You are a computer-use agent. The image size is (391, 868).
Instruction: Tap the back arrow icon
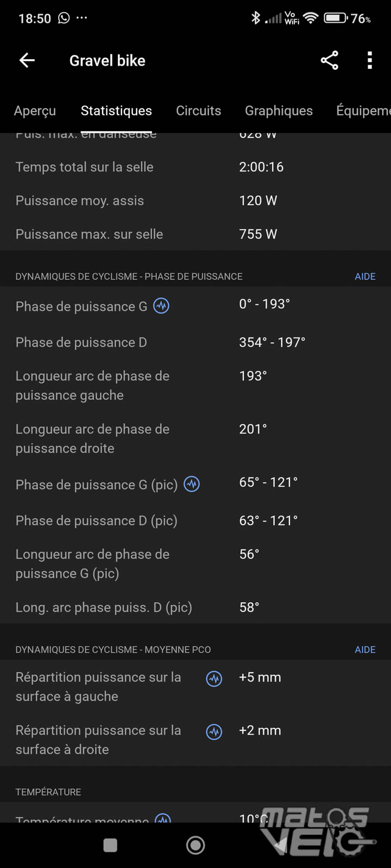click(x=27, y=60)
